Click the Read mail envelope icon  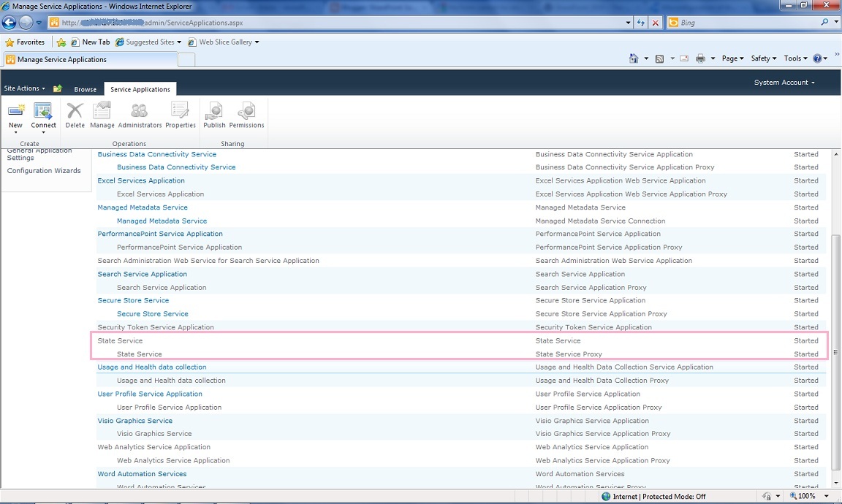click(x=684, y=58)
